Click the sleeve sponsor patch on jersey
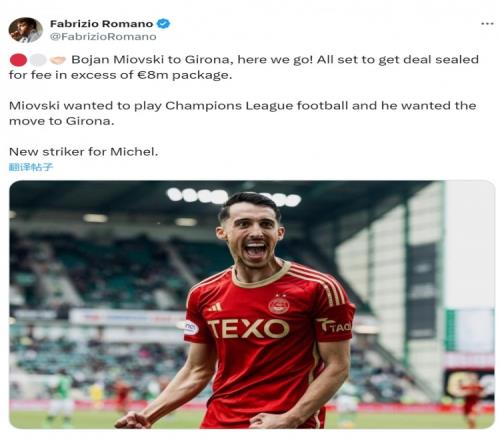This screenshot has width=500, height=440. (336, 326)
